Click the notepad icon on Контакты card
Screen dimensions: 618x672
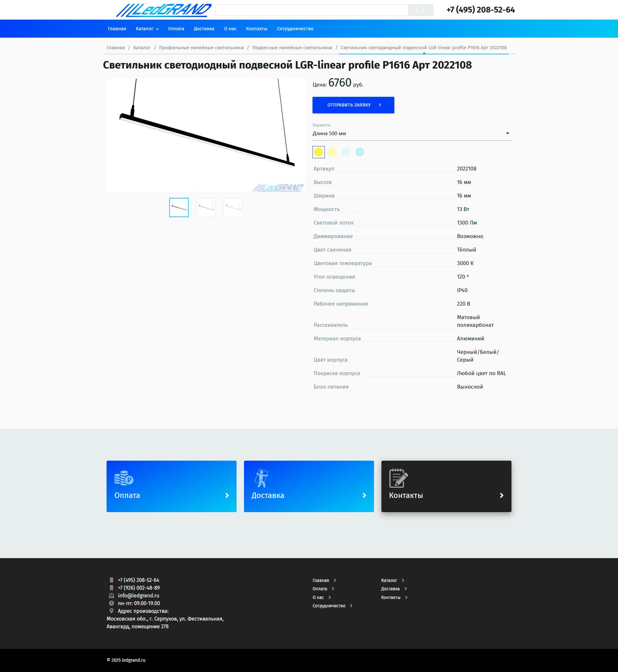(398, 478)
